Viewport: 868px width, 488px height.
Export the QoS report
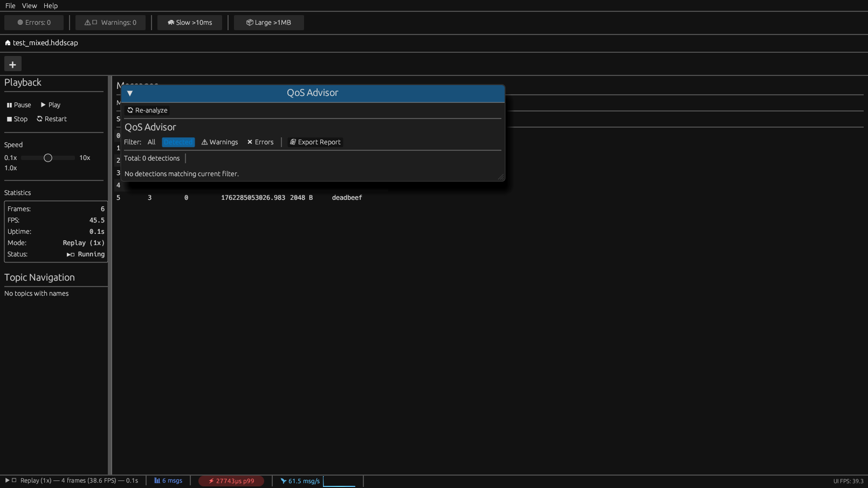pyautogui.click(x=315, y=142)
